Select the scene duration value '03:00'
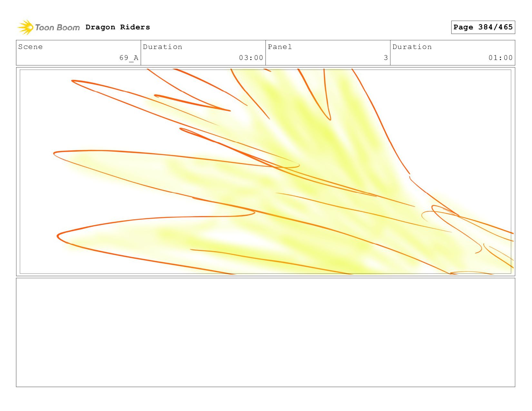Screen dimensions: 532x411 pos(251,58)
